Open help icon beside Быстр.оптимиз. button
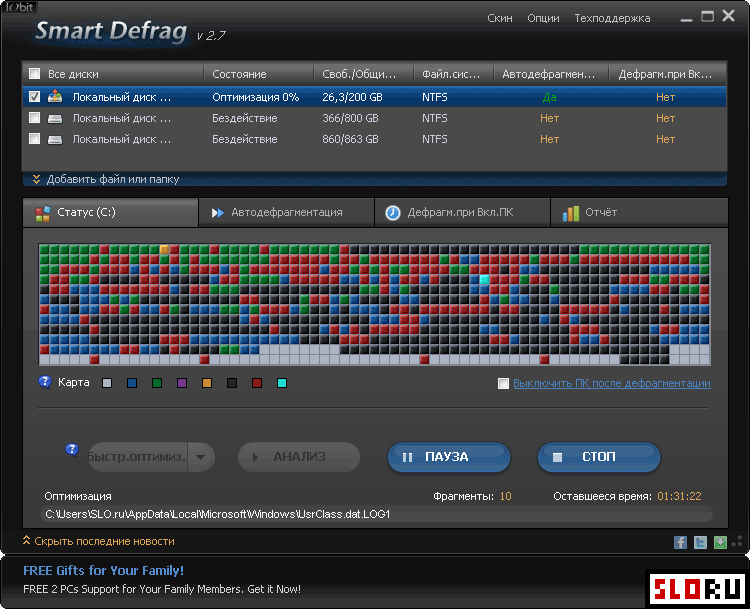The width and height of the screenshot is (750, 609). pyautogui.click(x=72, y=450)
